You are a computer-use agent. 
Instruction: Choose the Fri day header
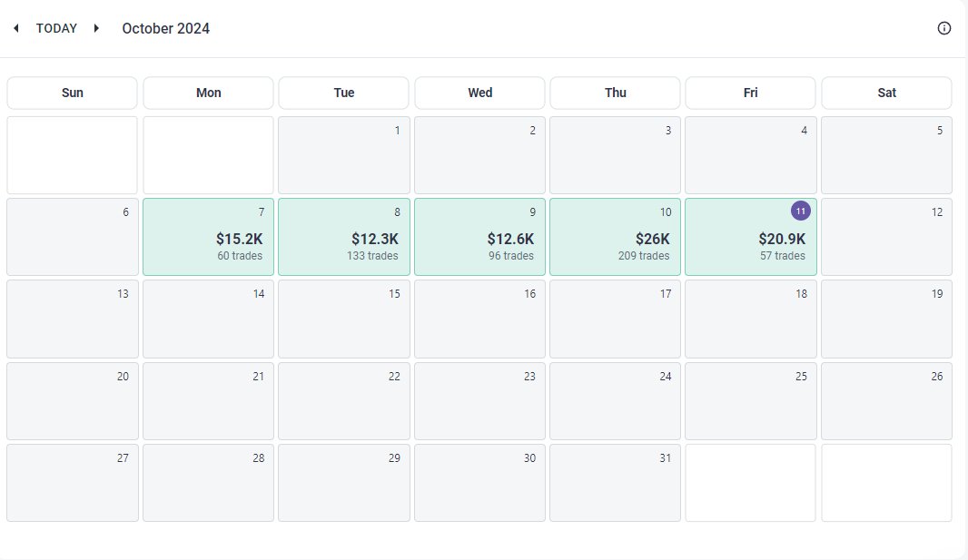pos(751,93)
